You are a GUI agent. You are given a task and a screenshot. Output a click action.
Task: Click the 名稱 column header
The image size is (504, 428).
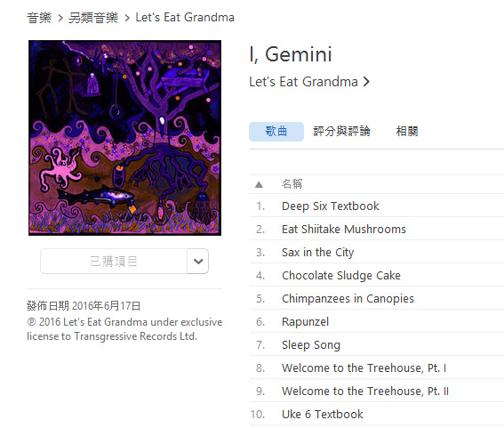point(292,184)
